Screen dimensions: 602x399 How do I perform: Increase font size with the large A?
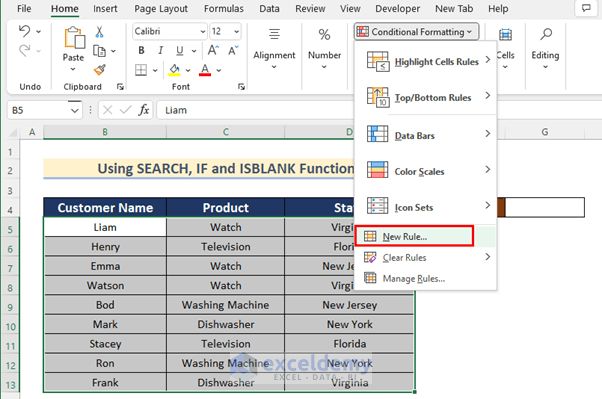click(213, 50)
